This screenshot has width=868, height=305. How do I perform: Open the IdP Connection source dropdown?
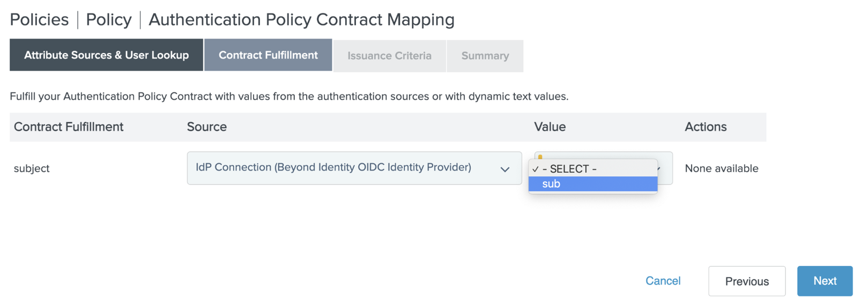click(x=354, y=168)
